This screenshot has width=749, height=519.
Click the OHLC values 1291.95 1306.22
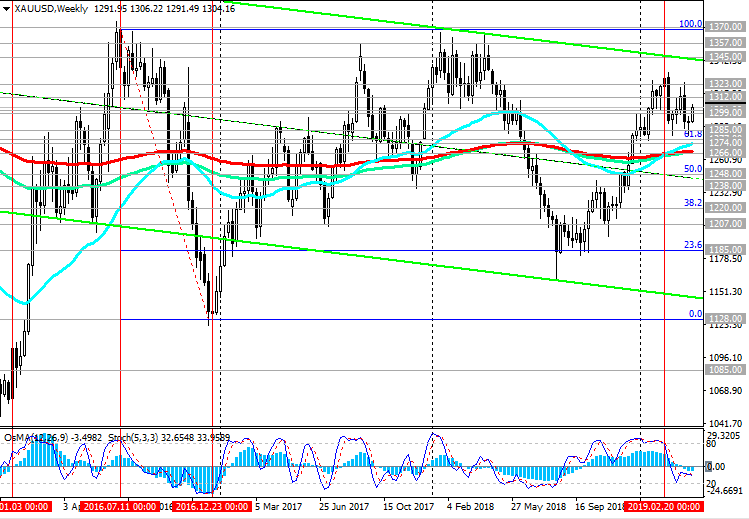click(x=128, y=9)
